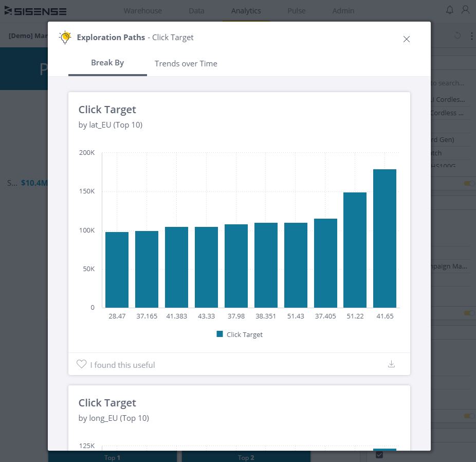Close the Exploration Paths dialog
Screen dimensions: 476x462
pos(406,39)
